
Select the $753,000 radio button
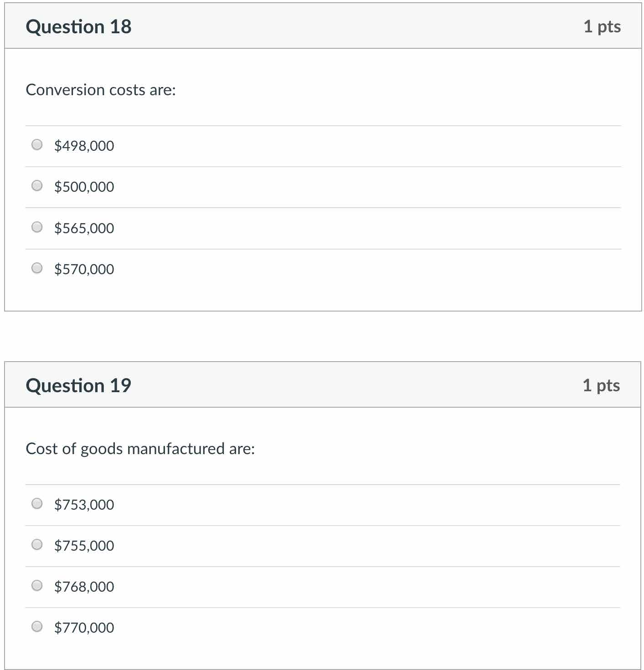(x=37, y=503)
